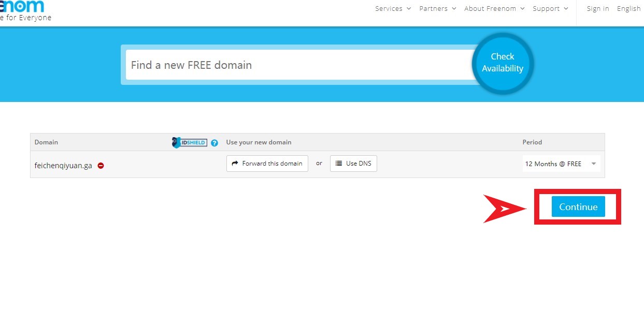Open the Partners menu
The height and width of the screenshot is (310, 644).
tap(438, 8)
